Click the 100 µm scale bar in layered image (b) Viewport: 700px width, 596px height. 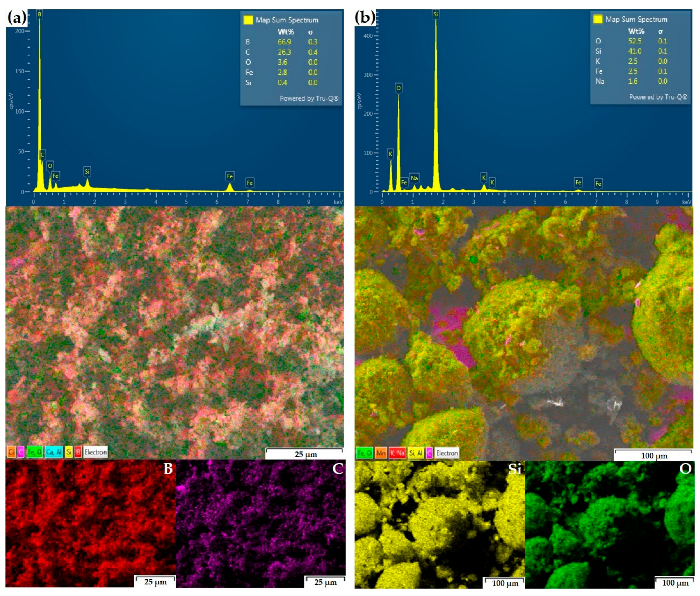653,455
